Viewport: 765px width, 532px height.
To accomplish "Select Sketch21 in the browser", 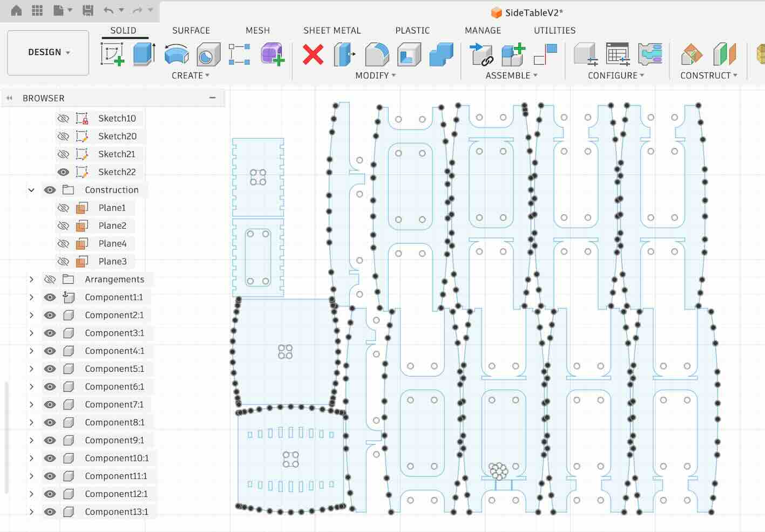I will click(x=117, y=154).
